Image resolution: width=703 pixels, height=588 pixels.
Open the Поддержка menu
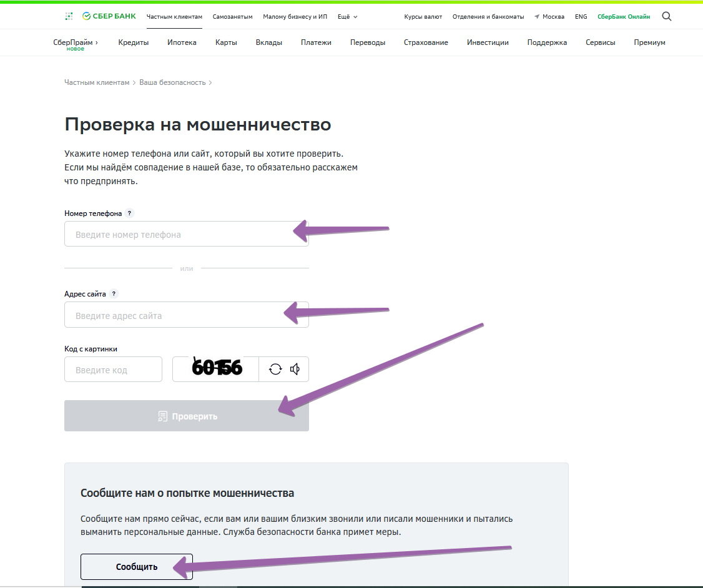[x=547, y=42]
